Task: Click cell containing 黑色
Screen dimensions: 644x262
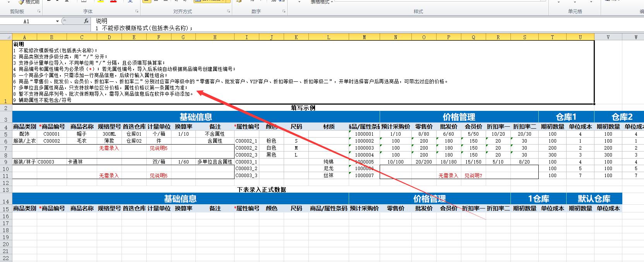Action: point(271,155)
